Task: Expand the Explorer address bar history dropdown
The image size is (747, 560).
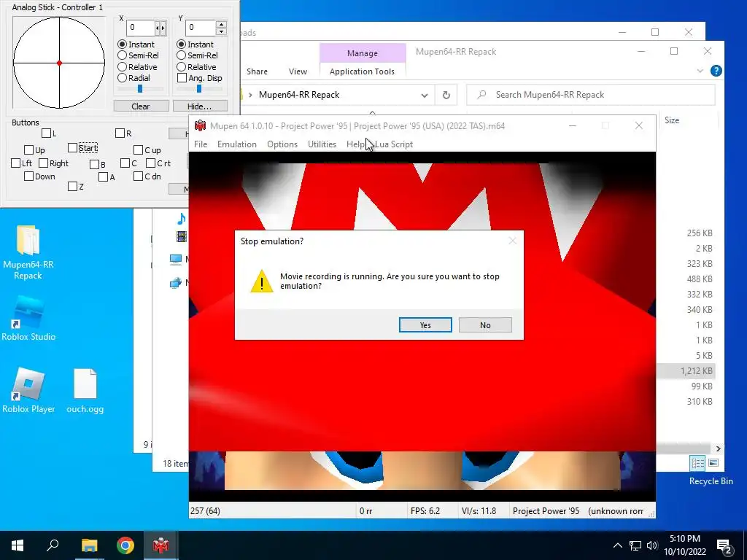Action: tap(424, 96)
